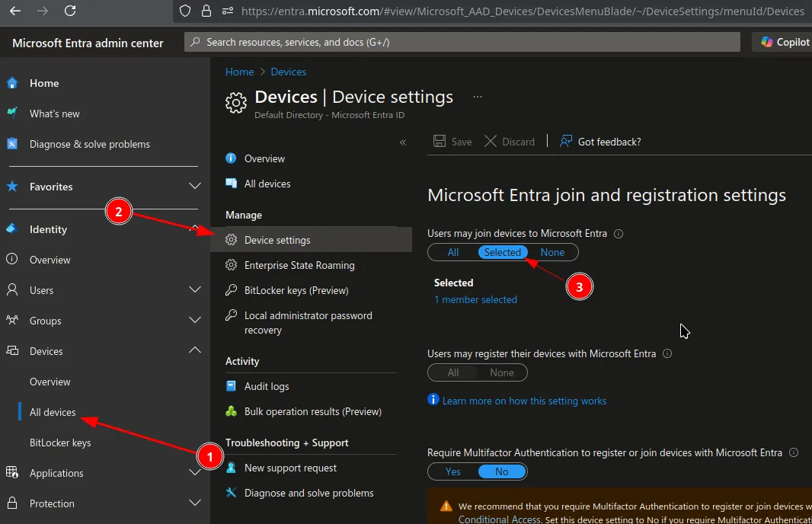
Task: Click the Groups people icon
Action: (12, 320)
